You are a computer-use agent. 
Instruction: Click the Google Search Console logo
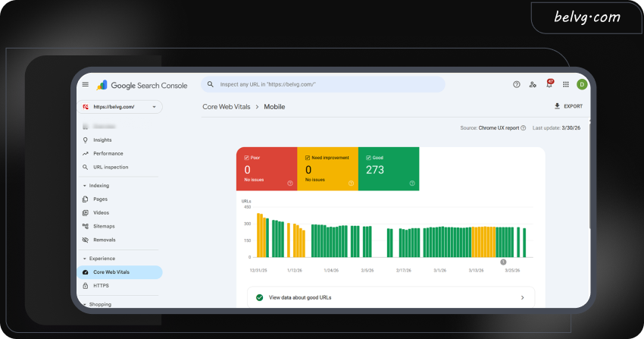click(x=142, y=85)
